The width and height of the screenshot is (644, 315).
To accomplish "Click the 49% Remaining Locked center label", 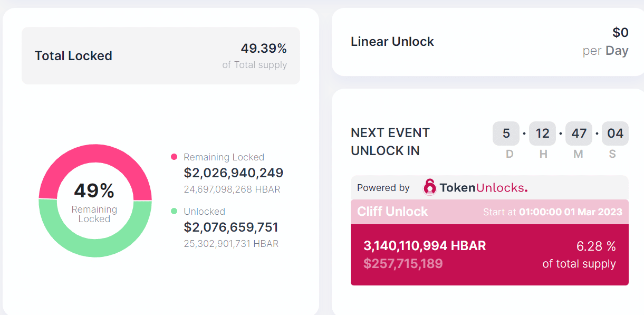I will pos(94,201).
